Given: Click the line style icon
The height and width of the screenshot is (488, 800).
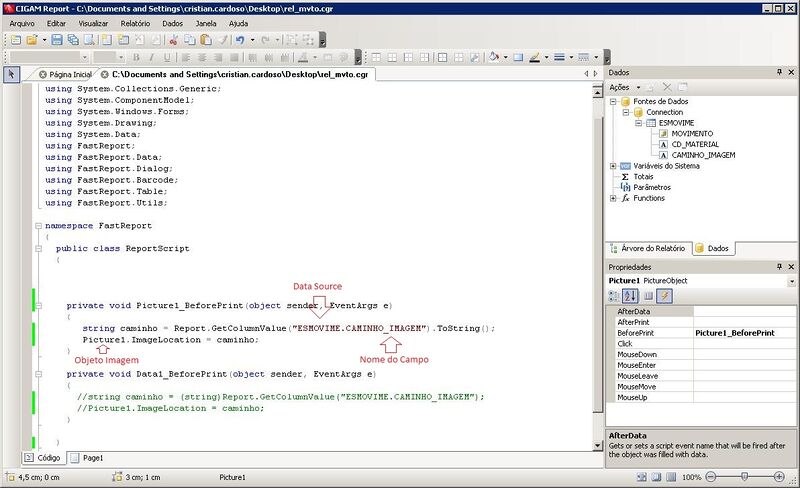Looking at the screenshot, I should tap(584, 57).
